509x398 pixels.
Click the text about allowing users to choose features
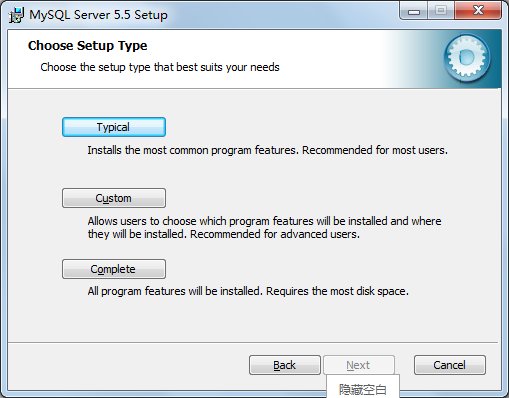264,221
